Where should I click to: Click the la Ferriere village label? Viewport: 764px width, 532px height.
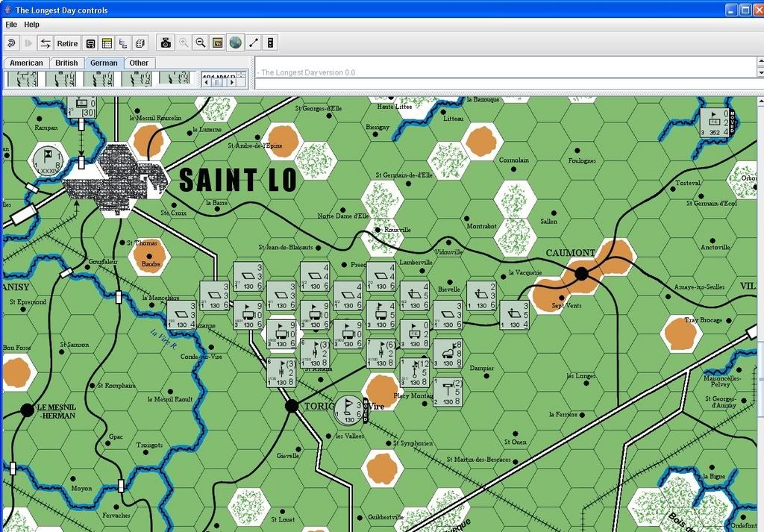[563, 415]
